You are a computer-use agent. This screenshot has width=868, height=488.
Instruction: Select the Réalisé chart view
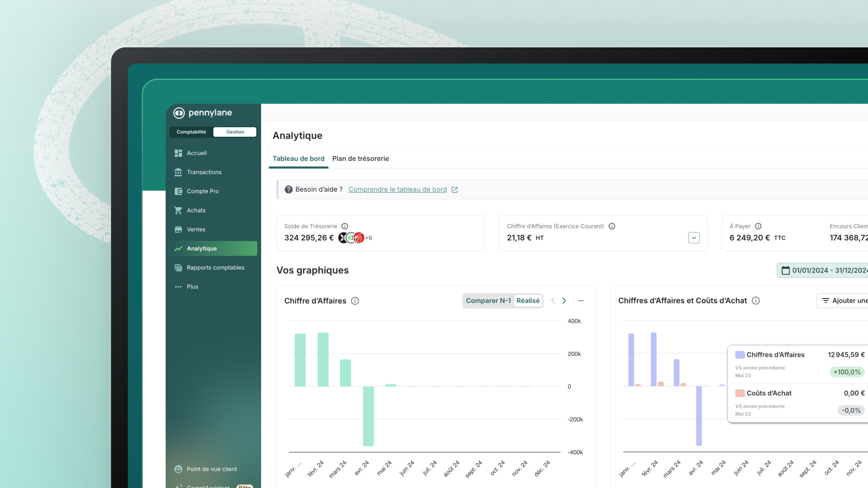tap(528, 301)
